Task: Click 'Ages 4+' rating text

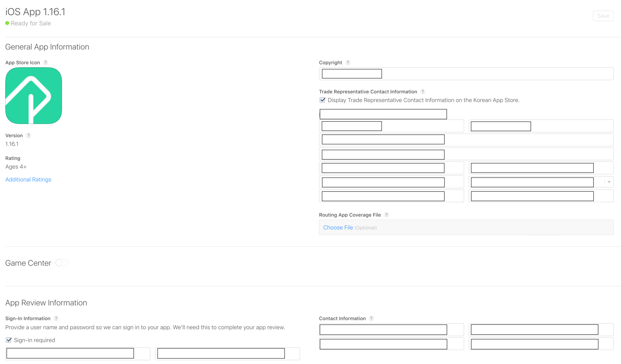Action: [x=16, y=167]
